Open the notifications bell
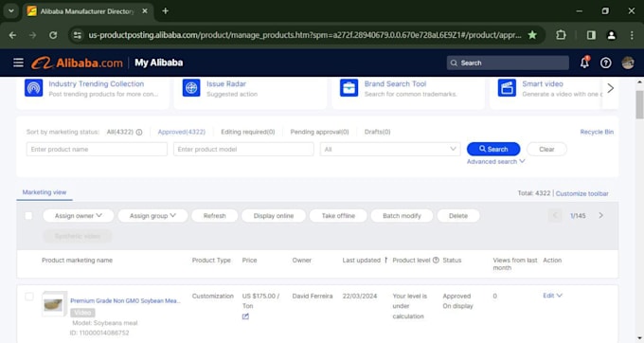Viewport: 644px width, 343px height. [584, 63]
